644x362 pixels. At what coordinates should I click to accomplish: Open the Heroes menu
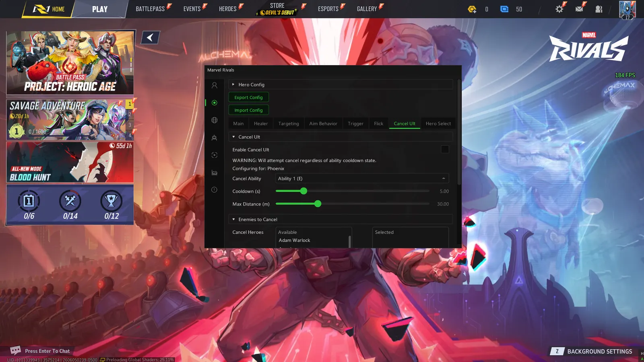click(228, 9)
